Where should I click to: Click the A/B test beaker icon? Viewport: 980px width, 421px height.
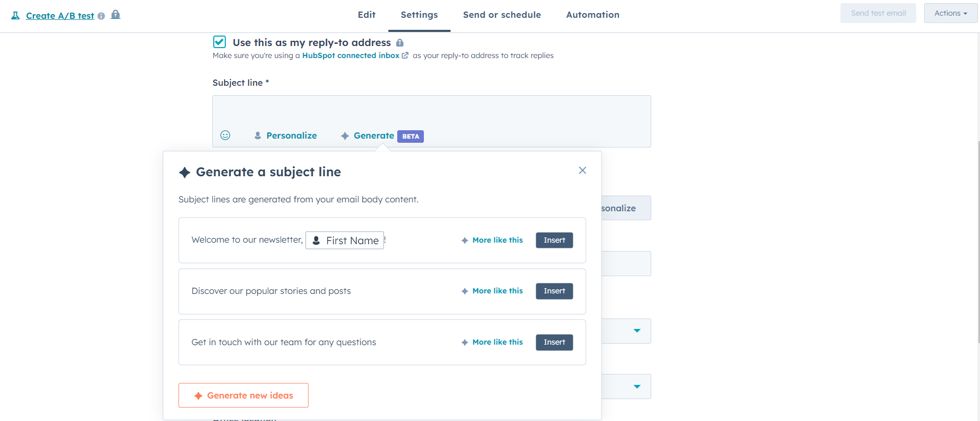pos(15,15)
